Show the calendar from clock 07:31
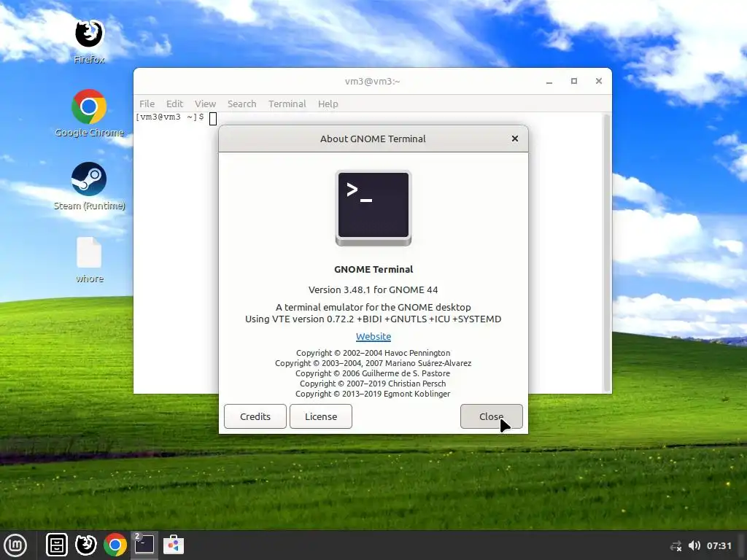This screenshot has width=747, height=560. tap(719, 545)
